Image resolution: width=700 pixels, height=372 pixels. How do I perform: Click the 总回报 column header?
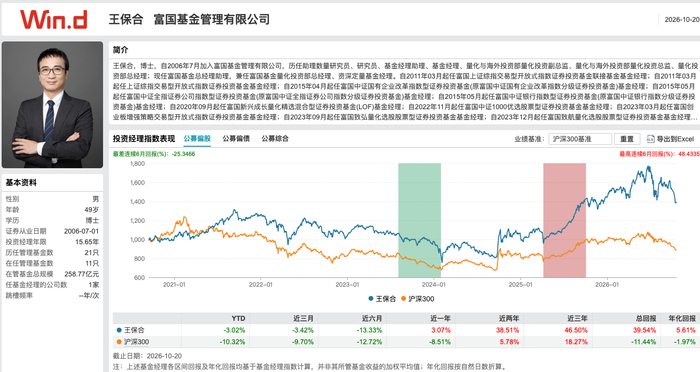click(646, 318)
